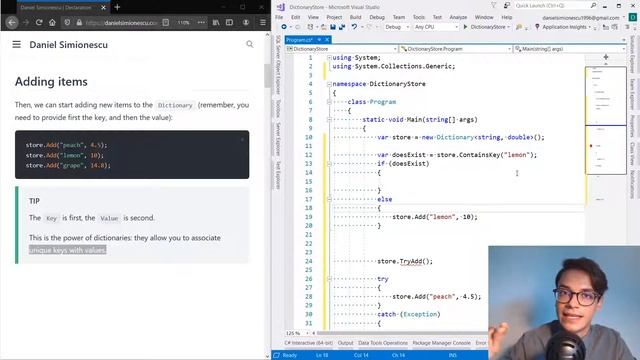Open a new Firefox tab
640x360 pixels.
tap(118, 7)
